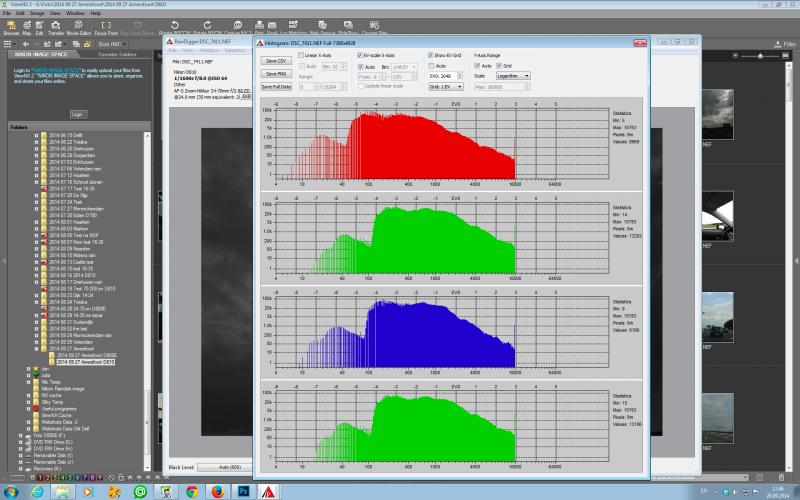Toggle Focus Point display in ViewNX toolbar
The height and width of the screenshot is (500, 800).
click(106, 28)
